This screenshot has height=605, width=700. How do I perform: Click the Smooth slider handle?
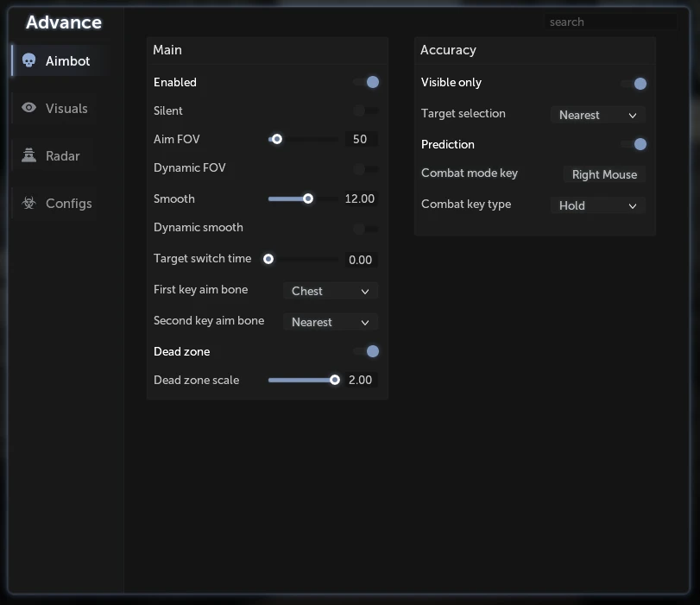(x=308, y=199)
